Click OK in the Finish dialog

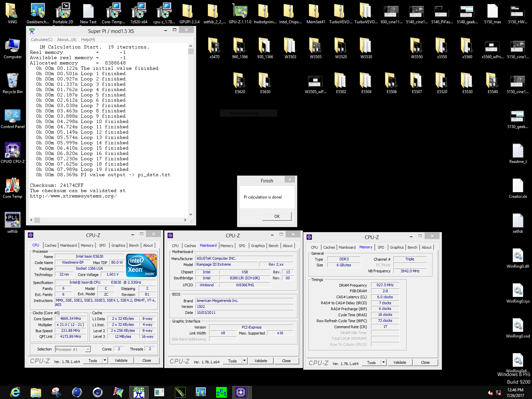click(x=277, y=216)
